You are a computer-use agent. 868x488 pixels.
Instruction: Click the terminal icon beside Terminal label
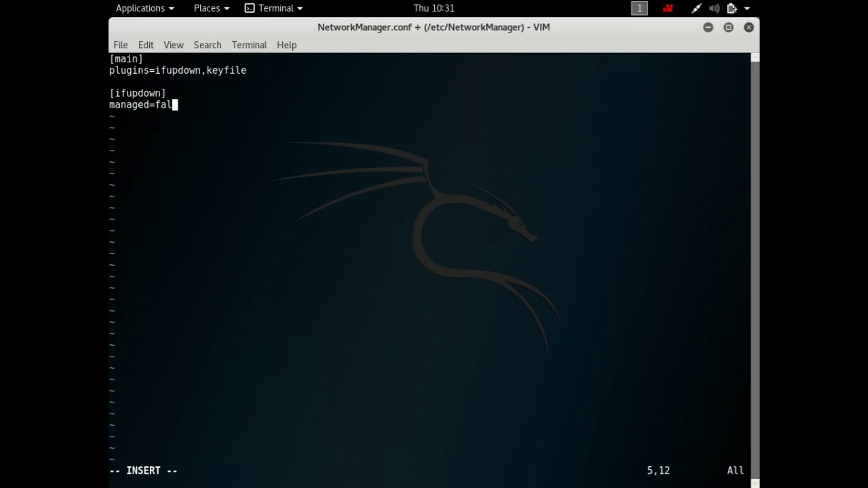(250, 8)
